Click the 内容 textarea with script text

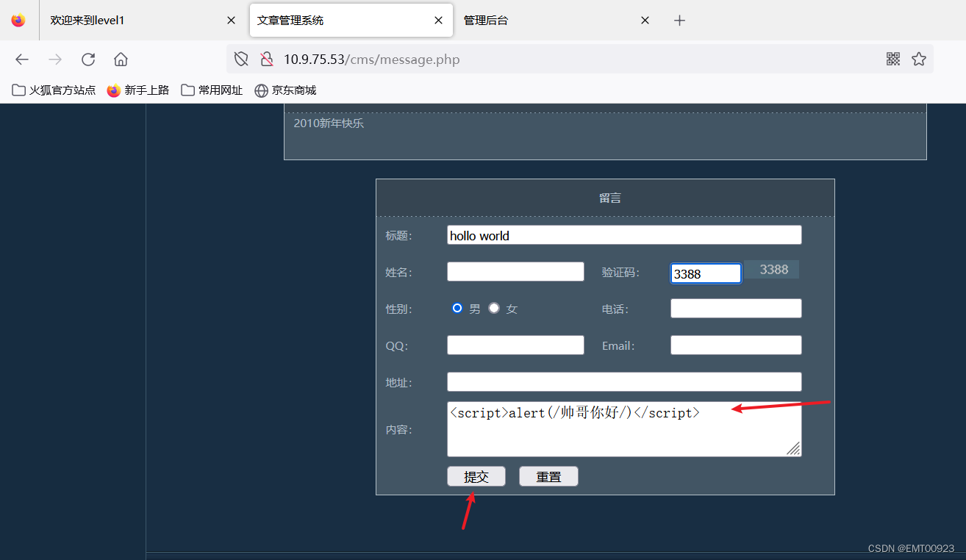(624, 429)
